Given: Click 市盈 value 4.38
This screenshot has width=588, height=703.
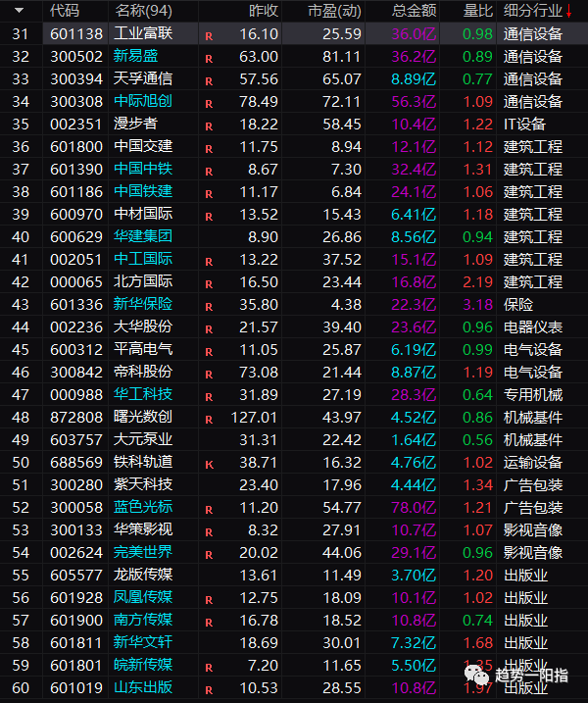Looking at the screenshot, I should 346,305.
